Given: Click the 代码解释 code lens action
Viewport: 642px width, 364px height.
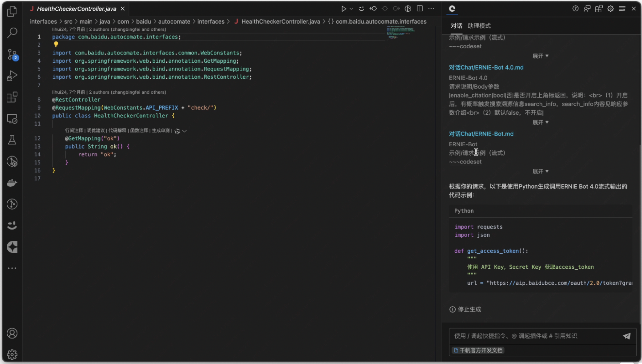Looking at the screenshot, I should [117, 131].
